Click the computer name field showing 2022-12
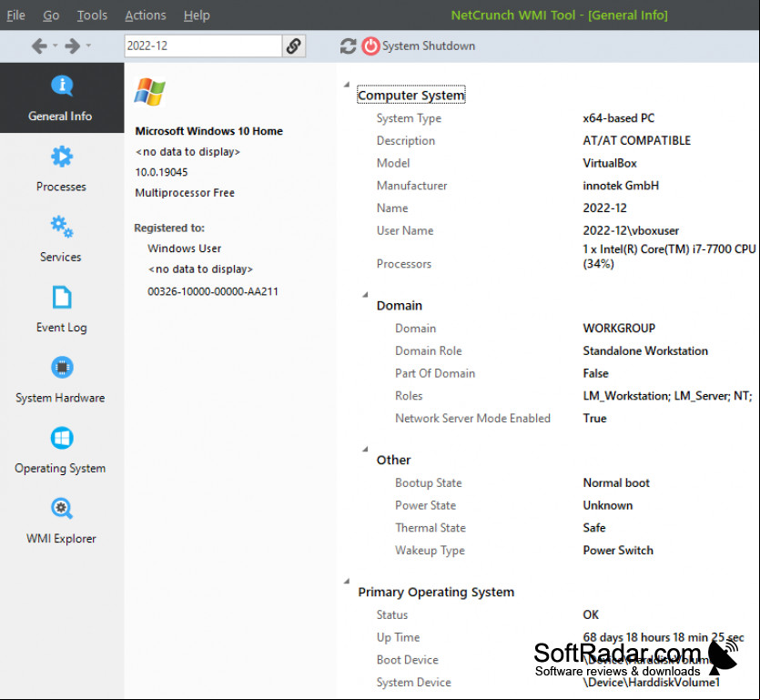Screen dimensions: 760x700 203,46
